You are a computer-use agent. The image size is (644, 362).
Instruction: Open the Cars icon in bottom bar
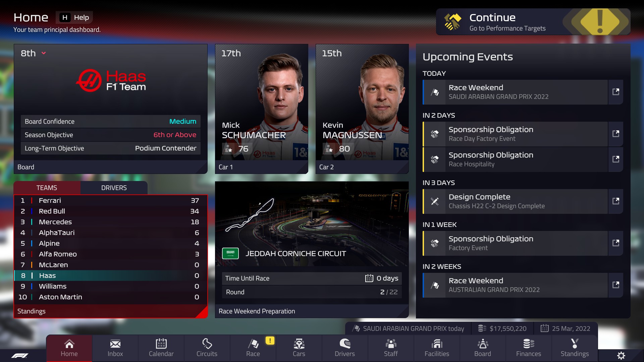[299, 344]
